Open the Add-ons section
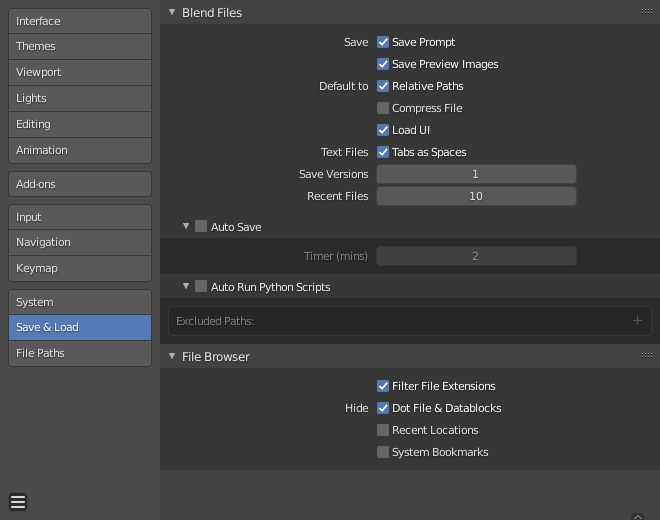 pos(80,184)
